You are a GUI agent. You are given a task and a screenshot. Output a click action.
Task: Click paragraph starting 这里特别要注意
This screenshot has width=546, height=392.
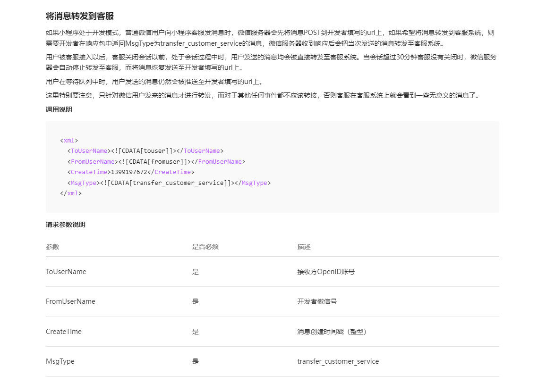264,95
